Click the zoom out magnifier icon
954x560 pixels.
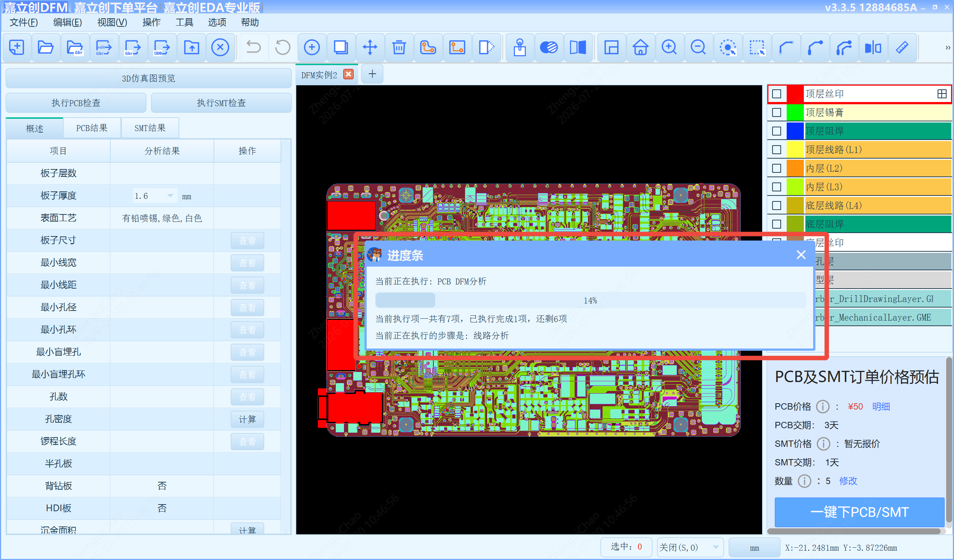click(x=698, y=48)
